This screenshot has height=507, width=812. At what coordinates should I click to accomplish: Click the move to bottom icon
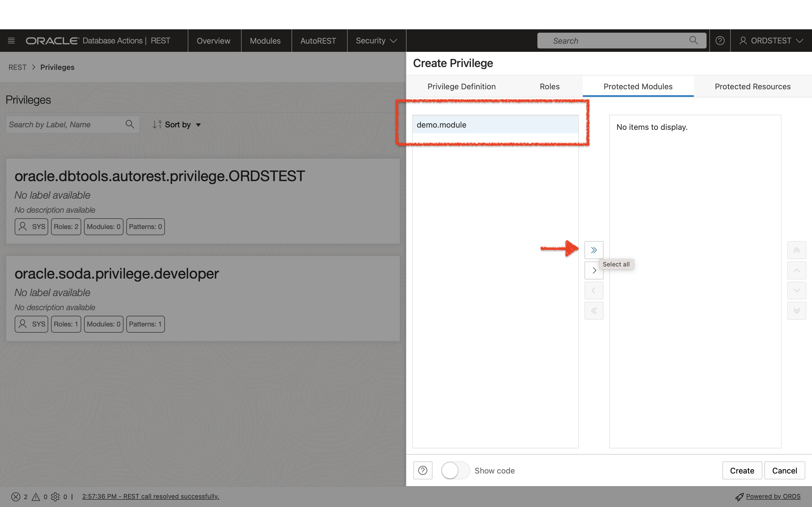(x=796, y=310)
